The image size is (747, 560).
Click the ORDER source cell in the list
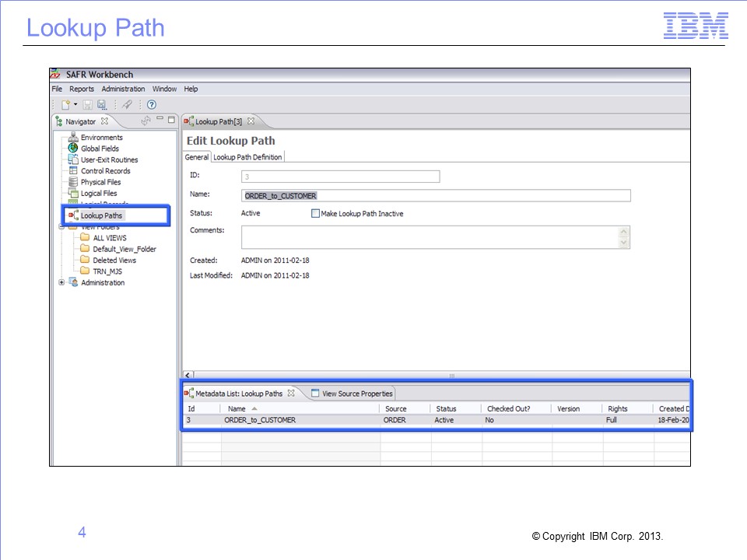(395, 420)
